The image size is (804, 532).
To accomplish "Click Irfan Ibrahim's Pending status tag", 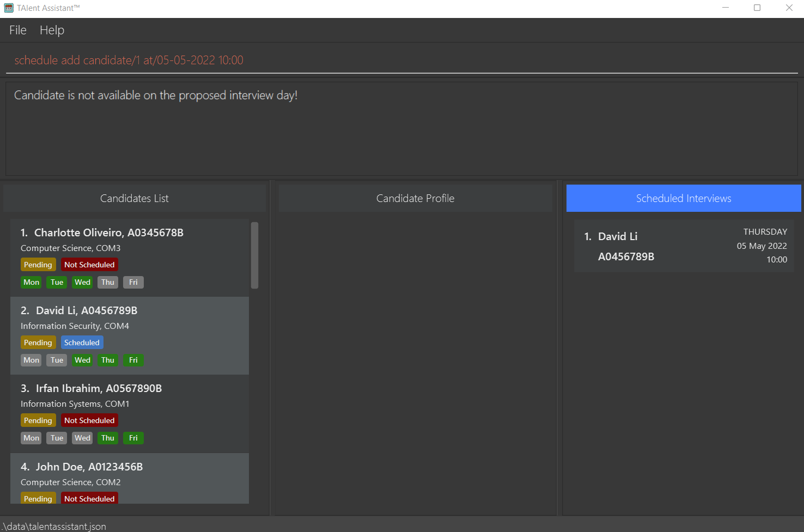I will (x=38, y=420).
